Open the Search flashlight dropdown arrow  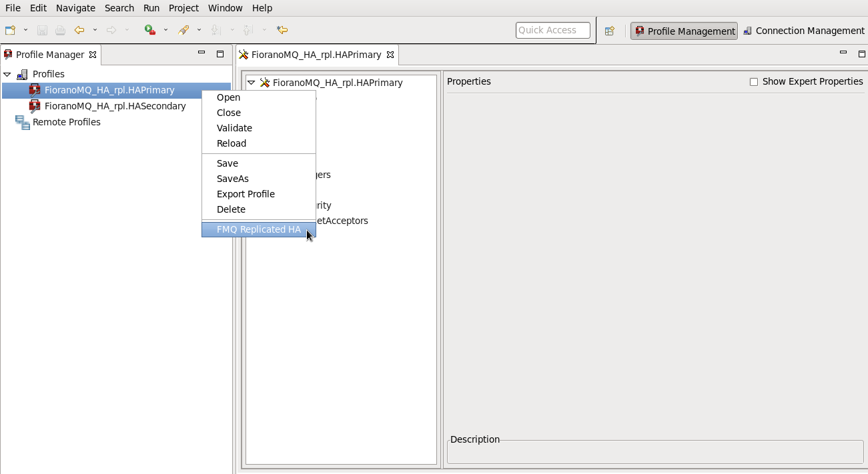tap(199, 30)
